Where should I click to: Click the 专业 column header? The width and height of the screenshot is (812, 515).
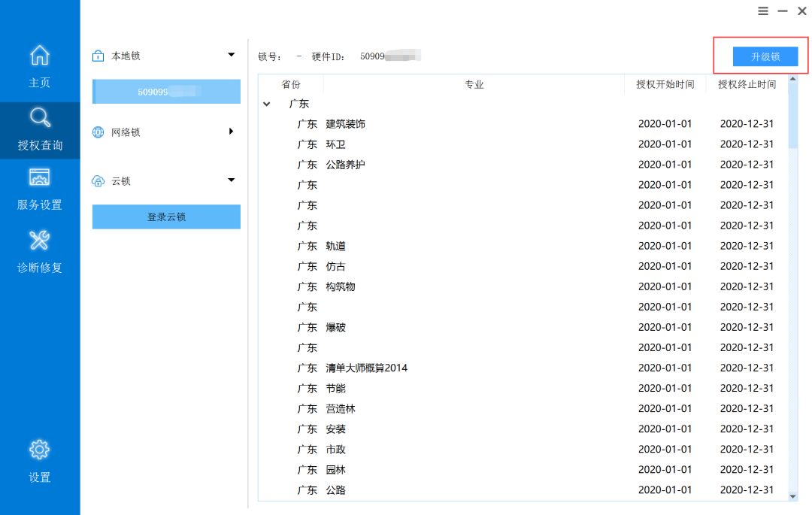click(474, 84)
